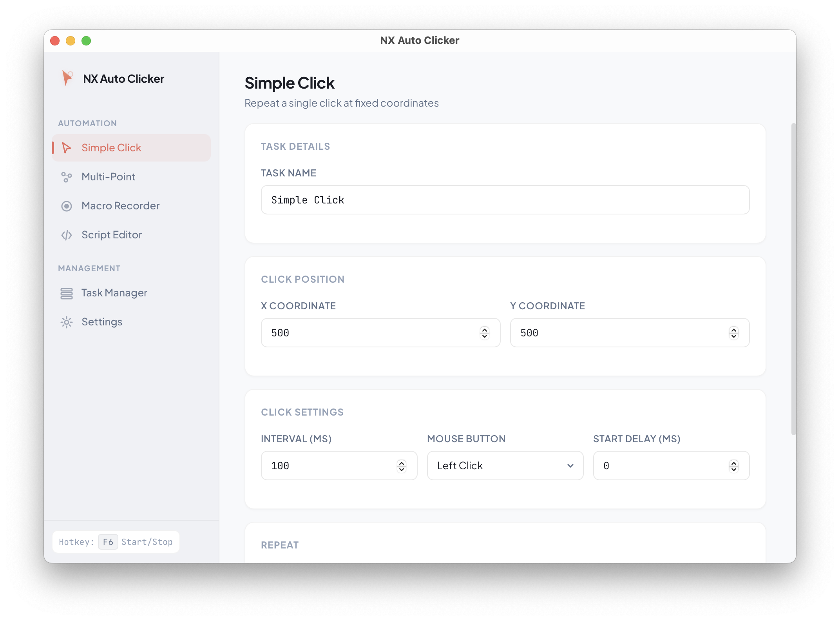840x621 pixels.
Task: Click the NX Auto Clicker logo icon
Action: pos(67,78)
